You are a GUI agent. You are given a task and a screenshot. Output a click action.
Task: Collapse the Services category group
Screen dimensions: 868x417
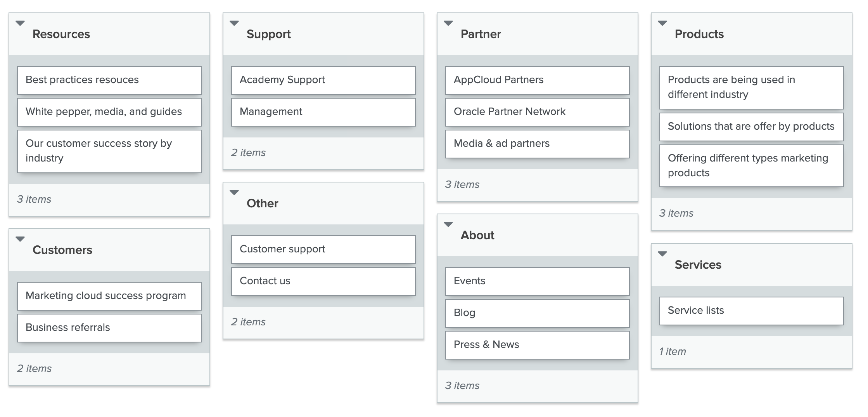click(662, 254)
